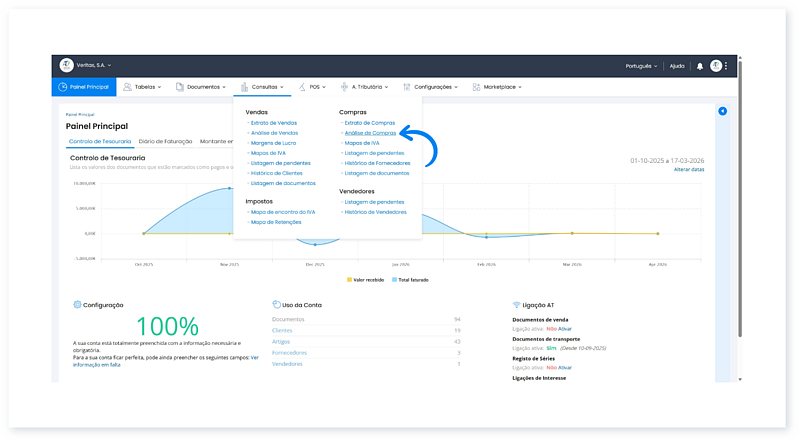Click the Alterar datas link
Image resolution: width=800 pixels, height=442 pixels.
pos(688,170)
